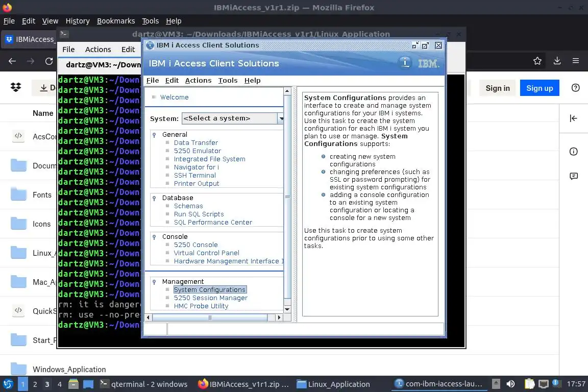Click the volume icon in system tray
This screenshot has height=392, width=588.
pyautogui.click(x=510, y=384)
